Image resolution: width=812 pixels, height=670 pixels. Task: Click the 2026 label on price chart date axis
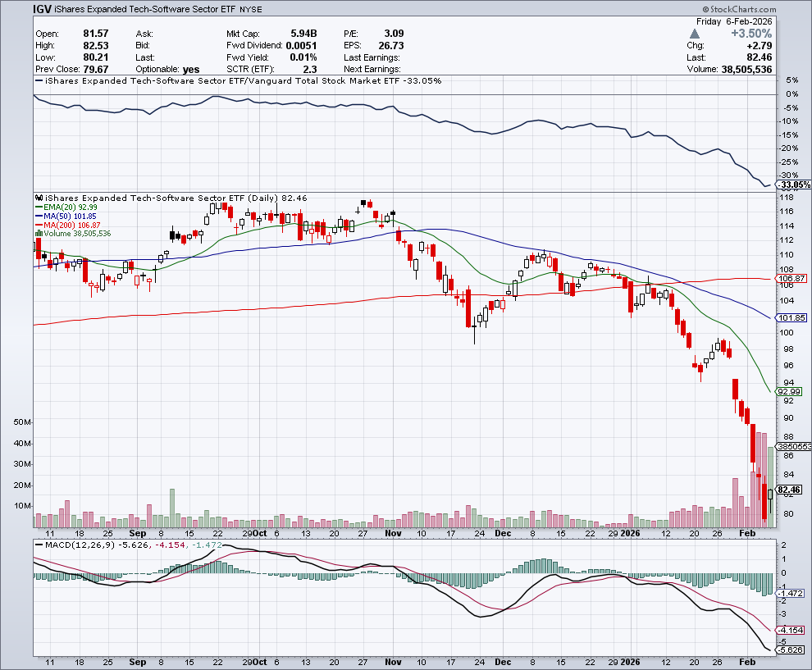point(630,533)
